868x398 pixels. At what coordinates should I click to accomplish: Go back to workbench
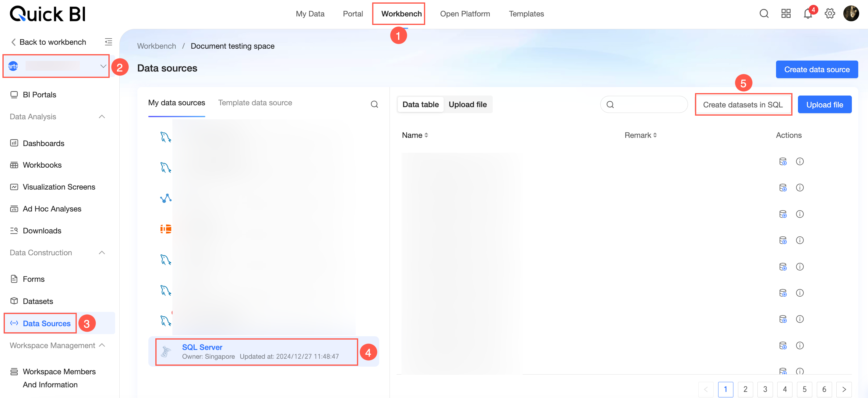[48, 42]
